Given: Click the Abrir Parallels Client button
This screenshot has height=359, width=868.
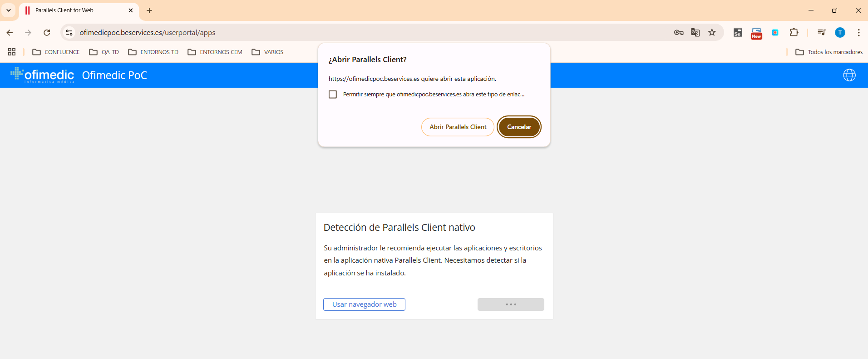Looking at the screenshot, I should [x=458, y=127].
